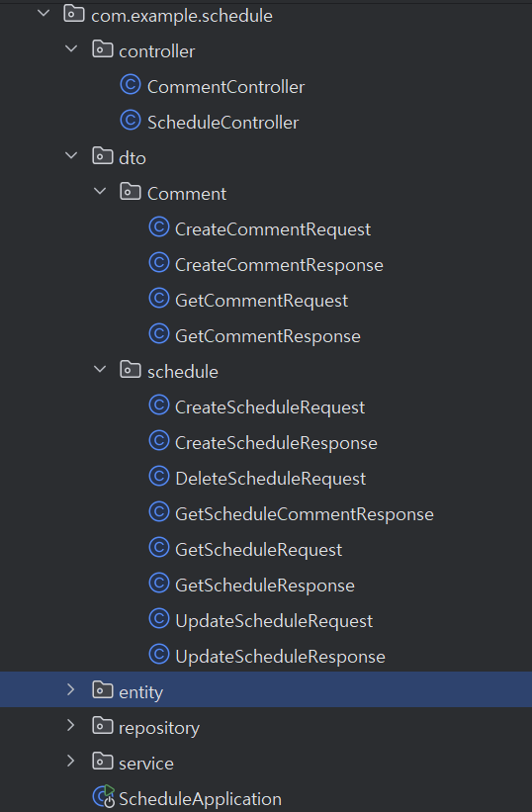Select GetCommentResponse in the tree
The height and width of the screenshot is (812, 532).
tap(268, 336)
